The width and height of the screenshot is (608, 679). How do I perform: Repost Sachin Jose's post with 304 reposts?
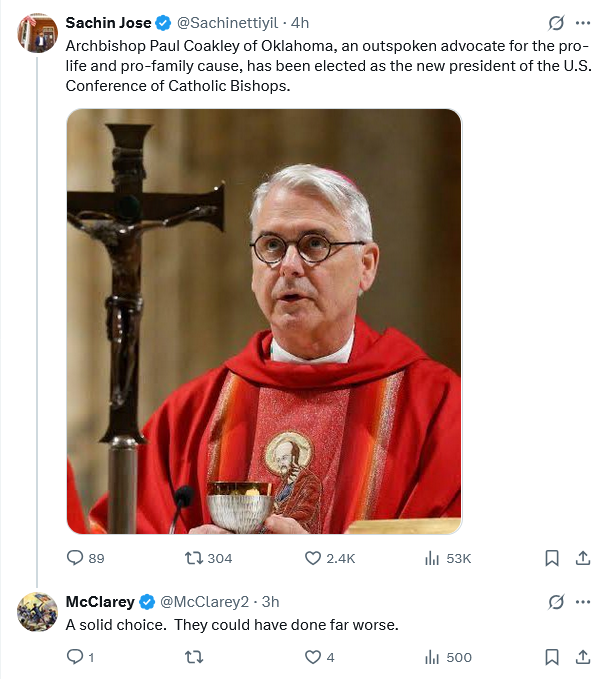[x=195, y=558]
